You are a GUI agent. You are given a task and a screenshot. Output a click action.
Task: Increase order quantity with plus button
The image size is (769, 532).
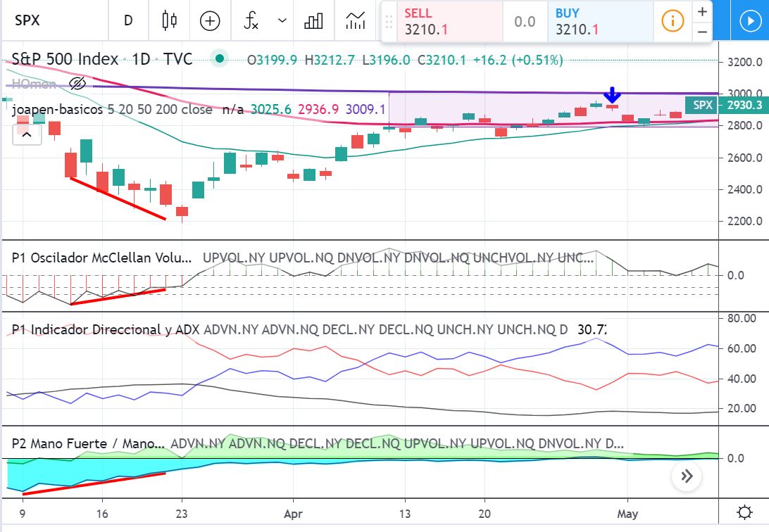702,12
